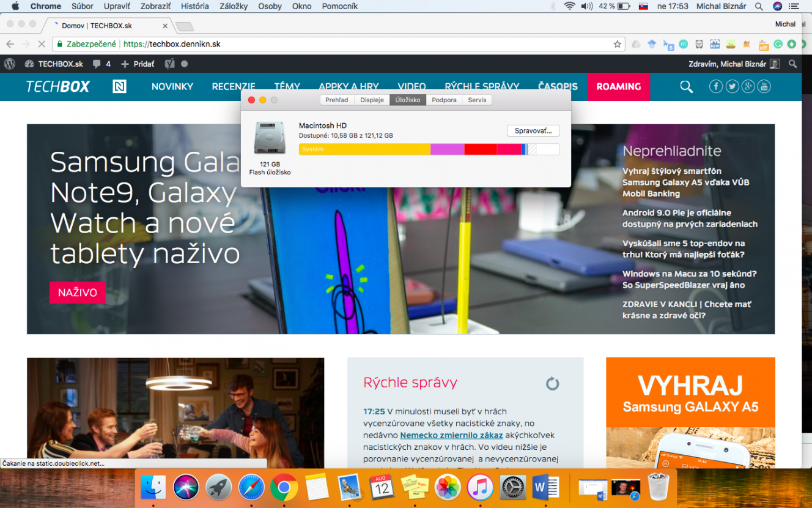Open the Pomocník menu
Screen dimensions: 812x508
pos(339,6)
